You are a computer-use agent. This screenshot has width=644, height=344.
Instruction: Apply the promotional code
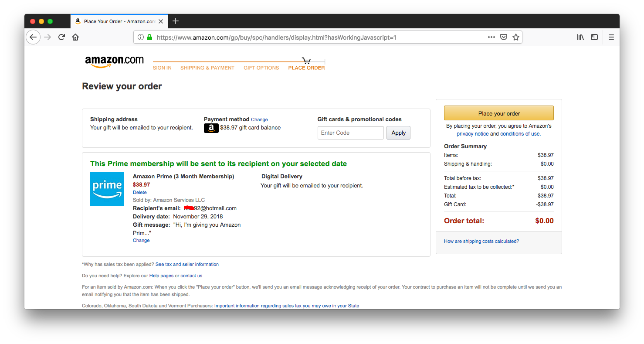coord(398,133)
